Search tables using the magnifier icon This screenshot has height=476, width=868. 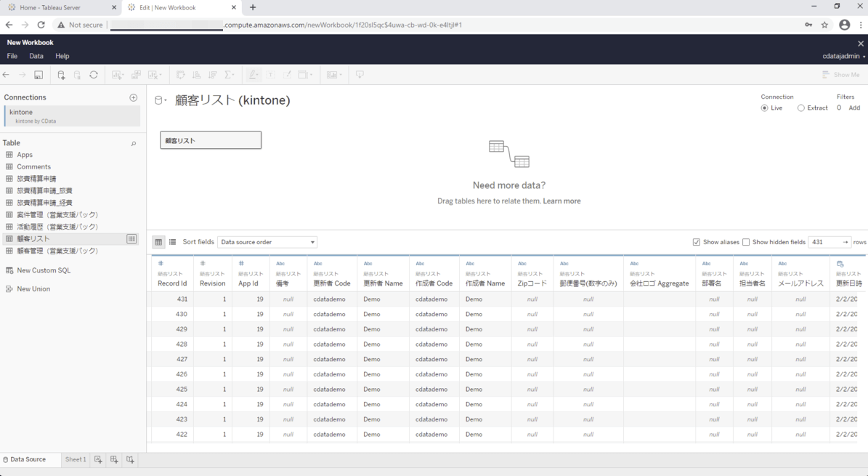click(x=133, y=144)
